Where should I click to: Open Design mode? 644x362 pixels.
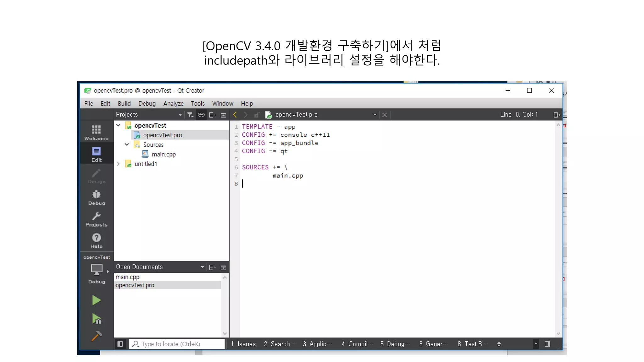tap(96, 176)
